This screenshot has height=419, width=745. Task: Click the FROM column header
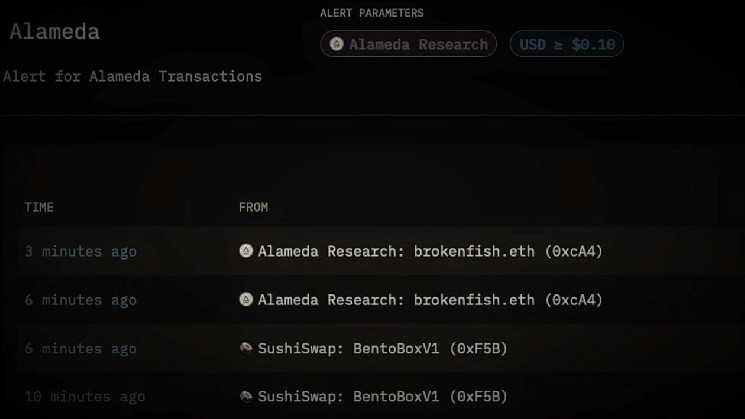[x=253, y=207]
